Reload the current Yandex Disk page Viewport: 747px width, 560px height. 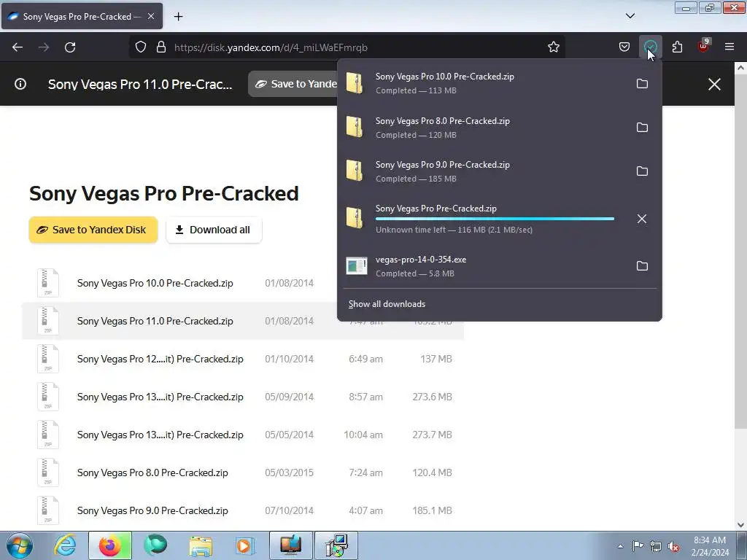70,47
